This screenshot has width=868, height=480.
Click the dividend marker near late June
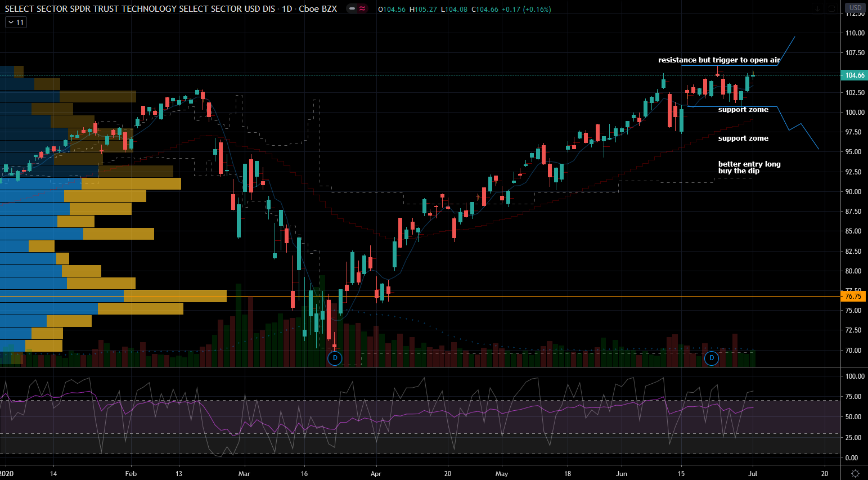coord(712,358)
